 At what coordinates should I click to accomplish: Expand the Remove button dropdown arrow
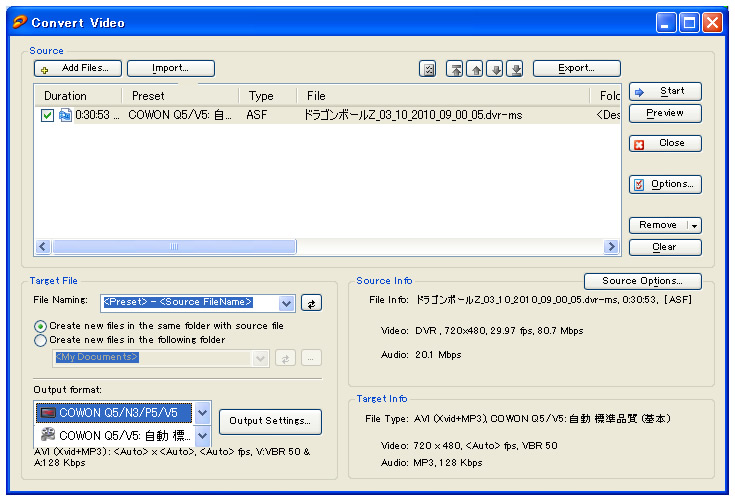click(x=694, y=225)
